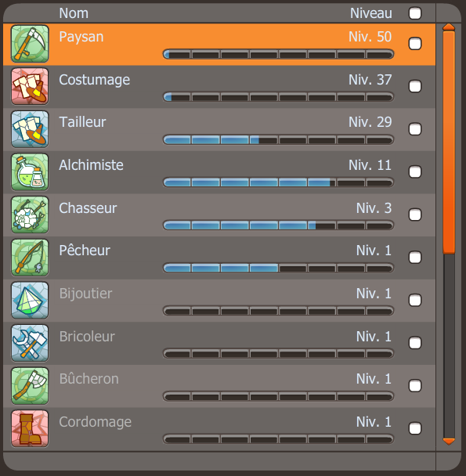Viewport: 466px width, 476px height.
Task: Open the Bijoutier gem icon
Action: click(x=30, y=301)
